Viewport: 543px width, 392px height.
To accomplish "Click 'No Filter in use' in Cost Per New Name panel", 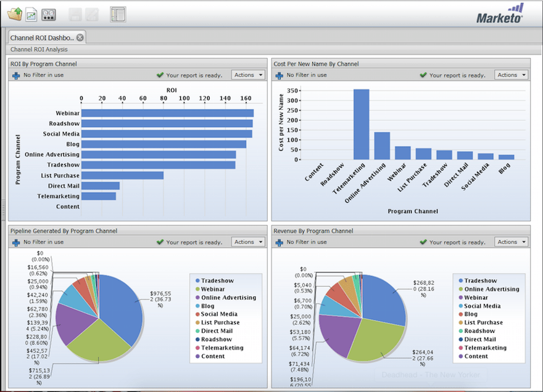I will click(307, 75).
